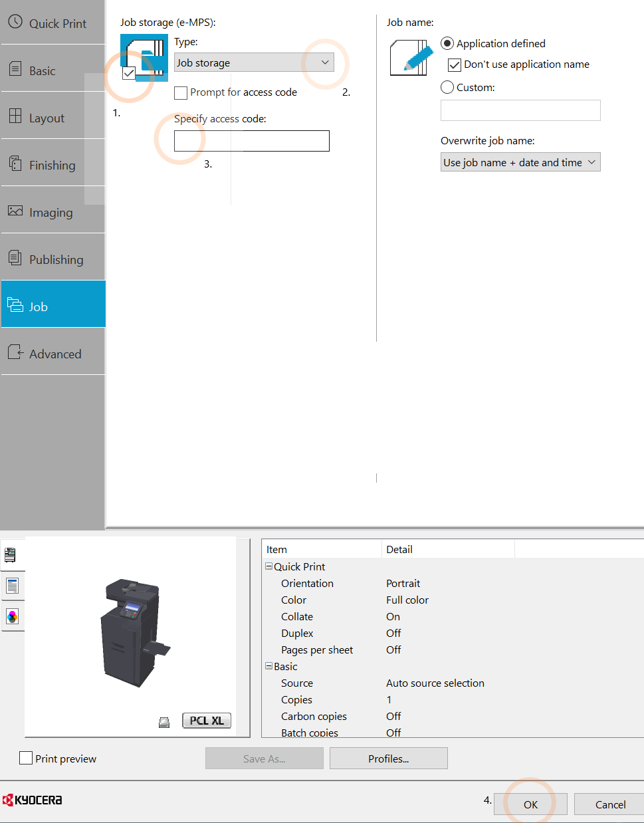The width and height of the screenshot is (644, 823).
Task: Click the hard disk status icon
Action: coord(164,722)
